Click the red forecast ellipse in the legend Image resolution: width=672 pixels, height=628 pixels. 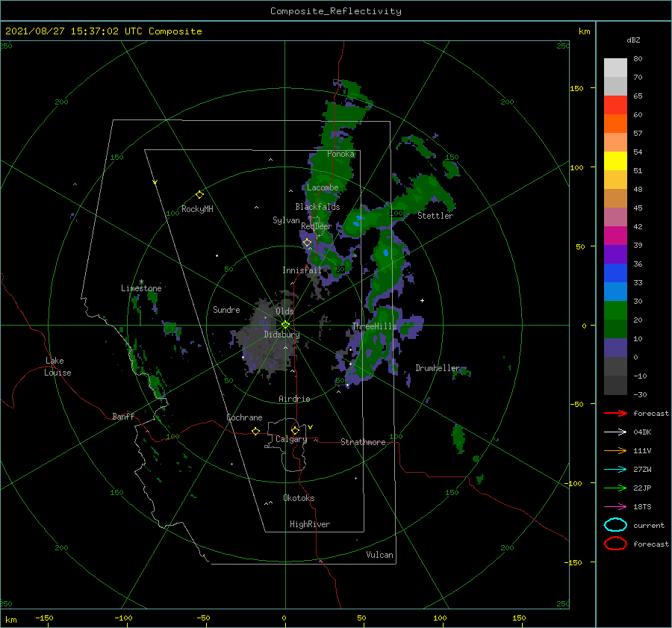pos(615,544)
